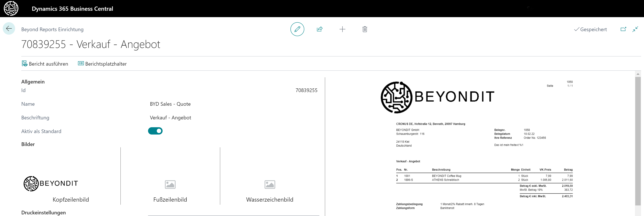Click the Gespeichert saved status
Viewport: 644px width, 216px height.
590,29
